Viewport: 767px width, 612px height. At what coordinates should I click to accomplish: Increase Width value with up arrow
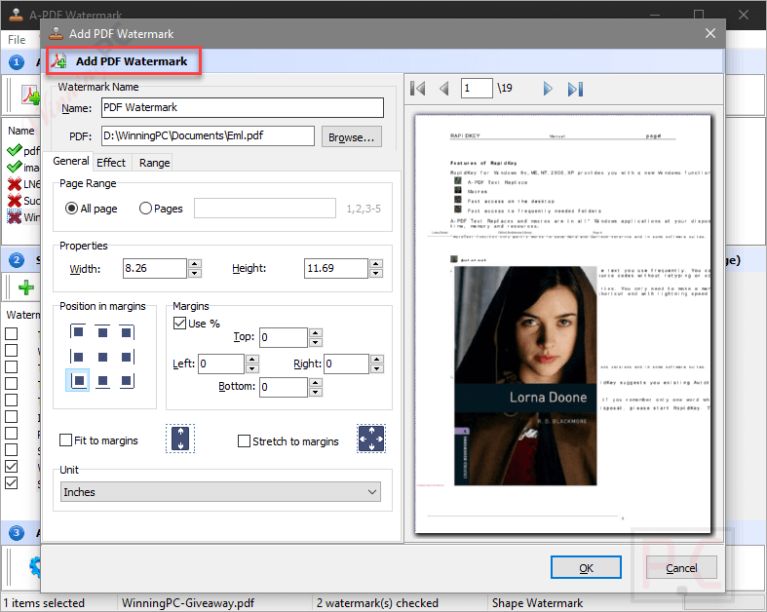(x=195, y=263)
